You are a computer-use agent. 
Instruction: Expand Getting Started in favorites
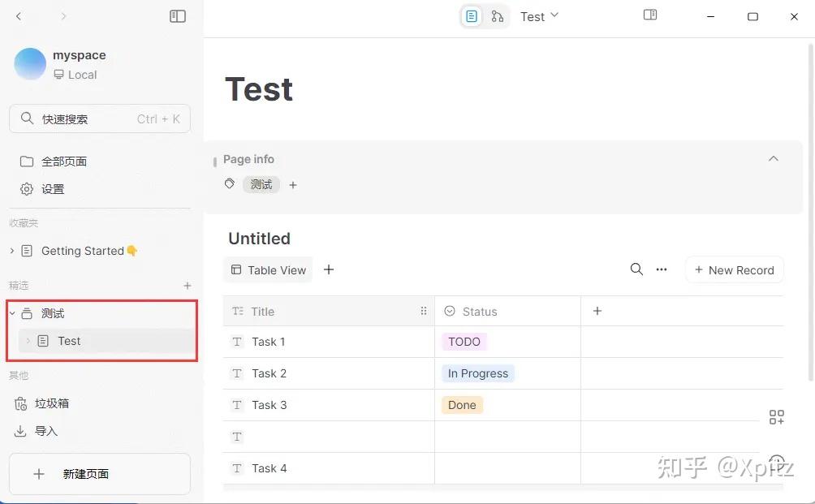(12, 251)
